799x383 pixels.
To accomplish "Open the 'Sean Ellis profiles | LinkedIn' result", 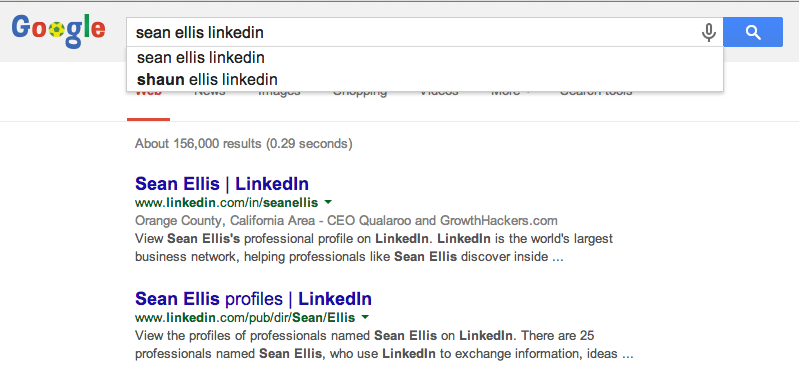I will (253, 298).
